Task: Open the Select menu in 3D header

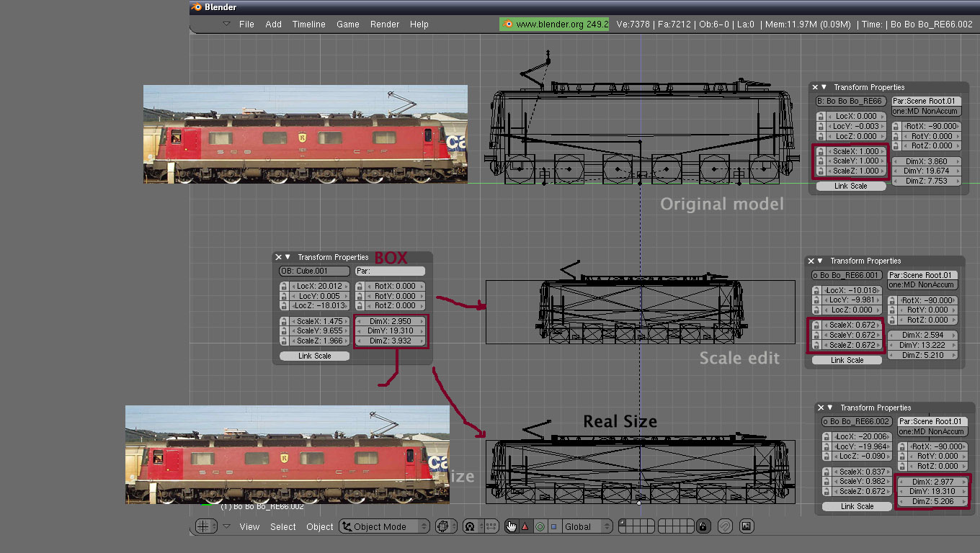Action: point(283,526)
